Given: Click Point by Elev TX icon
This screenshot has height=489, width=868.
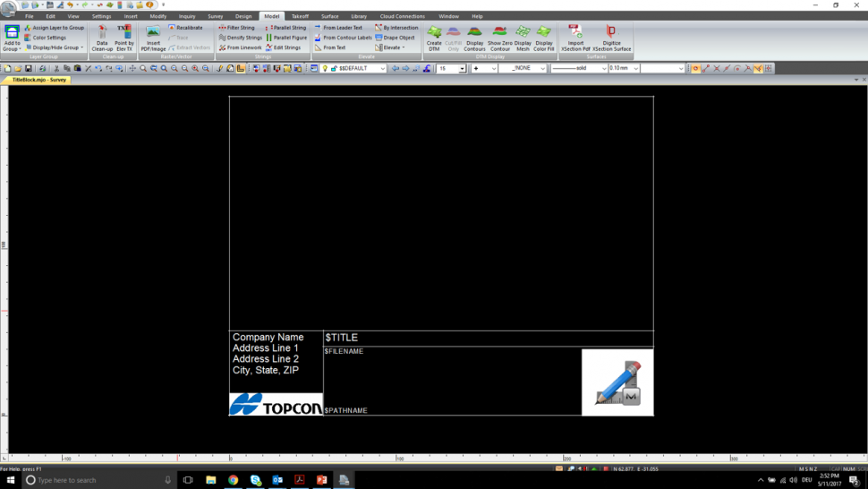Looking at the screenshot, I should (124, 37).
